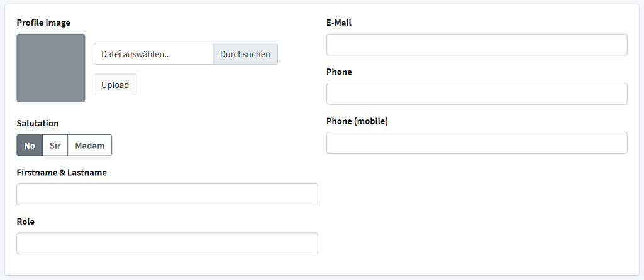
Task: Click the 'Salutation' label text
Action: point(37,124)
